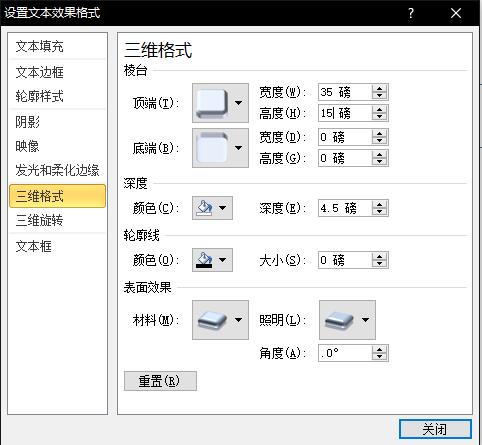Decrease top bevel 高度(H) with down arrow
Viewport: 482px width, 445px height.
click(x=380, y=117)
